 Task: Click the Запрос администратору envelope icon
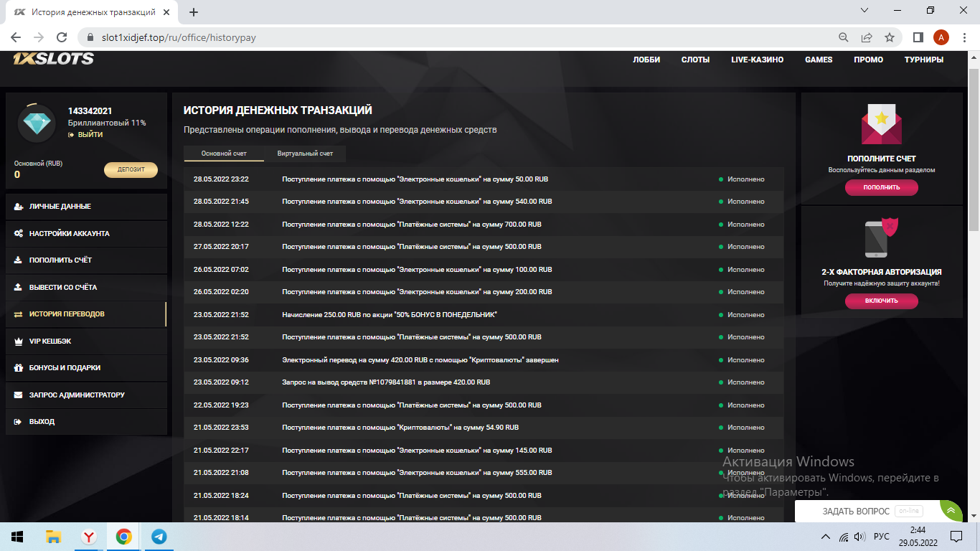19,395
